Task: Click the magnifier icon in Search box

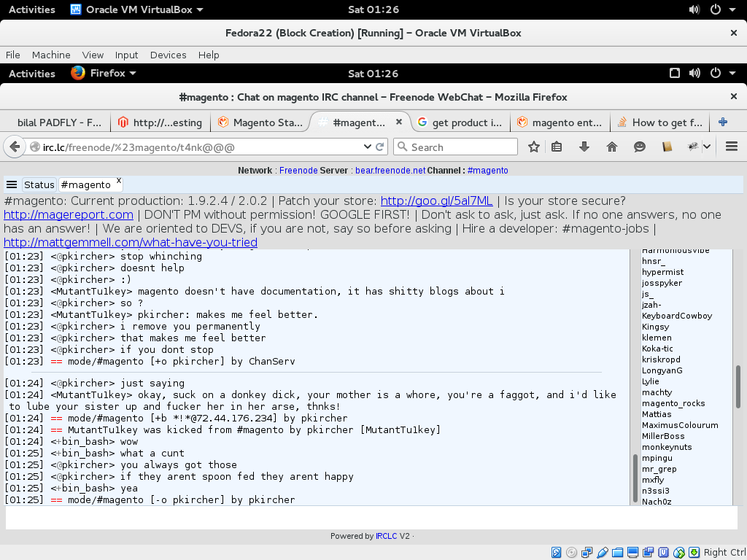Action: (403, 147)
